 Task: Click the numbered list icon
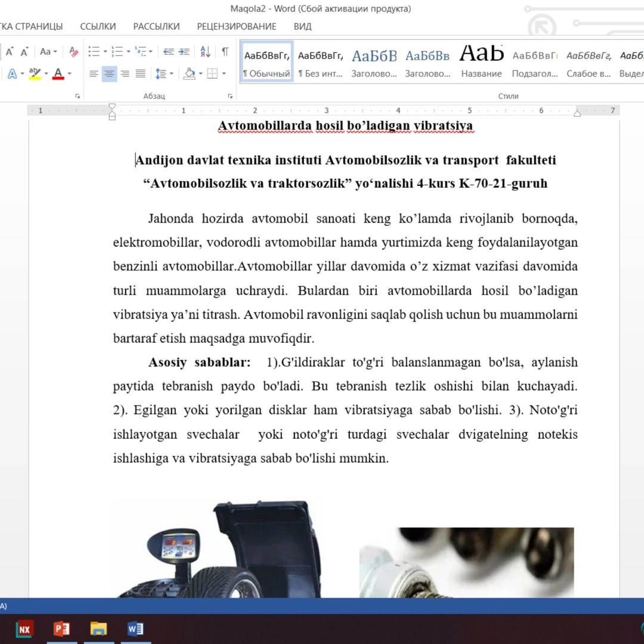tap(117, 52)
